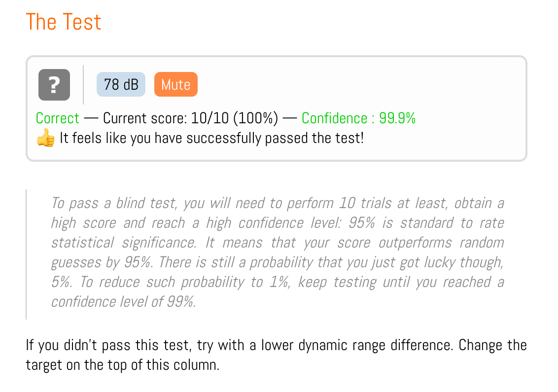Click the gray question mark button
558x392 pixels.
tap(54, 85)
